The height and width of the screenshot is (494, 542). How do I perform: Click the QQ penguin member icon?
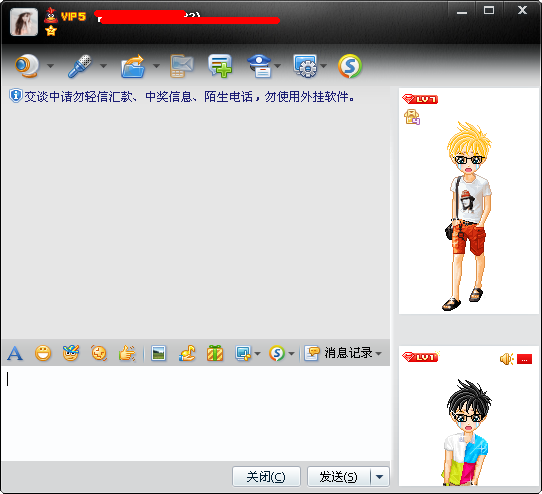coord(51,15)
